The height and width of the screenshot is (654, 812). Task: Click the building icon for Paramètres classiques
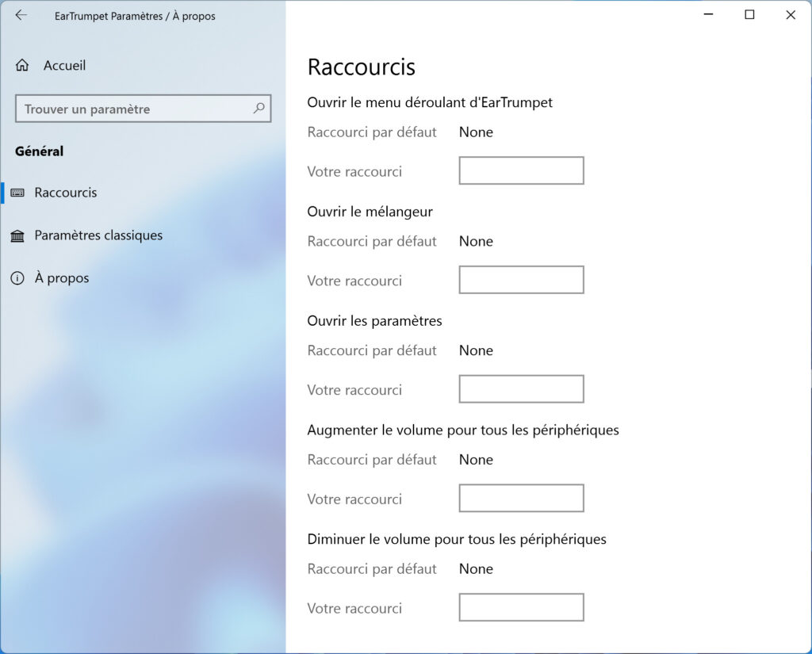click(x=17, y=235)
